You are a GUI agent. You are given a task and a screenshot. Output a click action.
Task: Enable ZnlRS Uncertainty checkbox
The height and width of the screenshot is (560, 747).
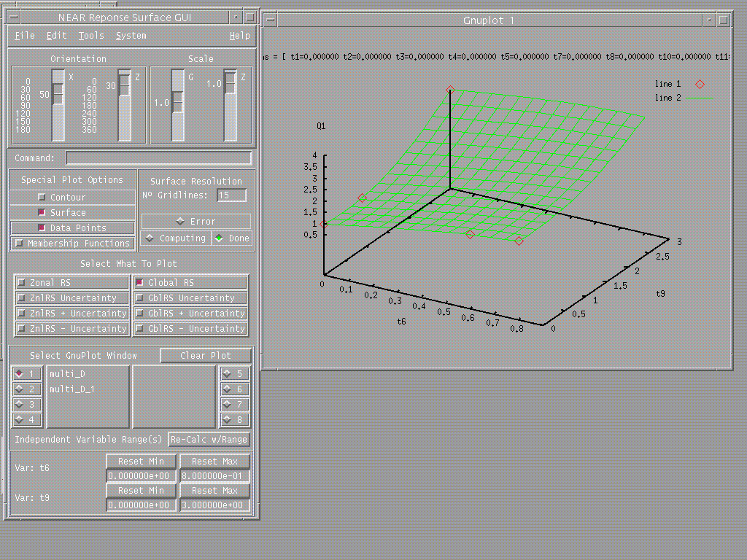pyautogui.click(x=72, y=297)
